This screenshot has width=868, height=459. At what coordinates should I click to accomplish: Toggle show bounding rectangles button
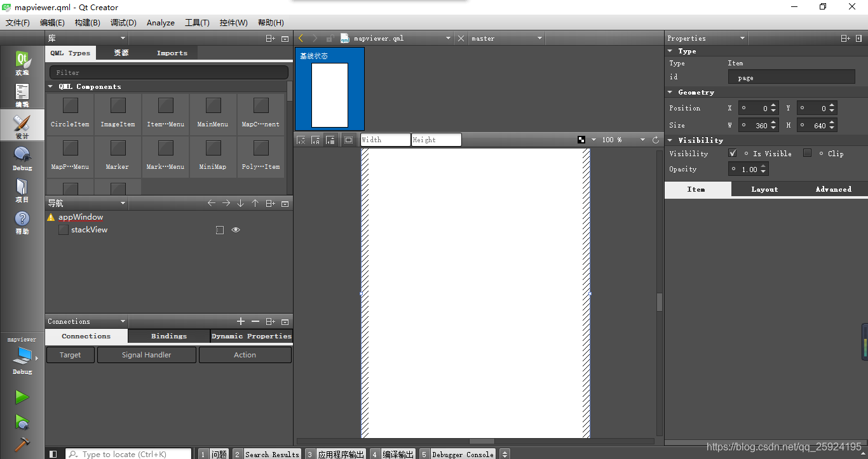pyautogui.click(x=348, y=140)
